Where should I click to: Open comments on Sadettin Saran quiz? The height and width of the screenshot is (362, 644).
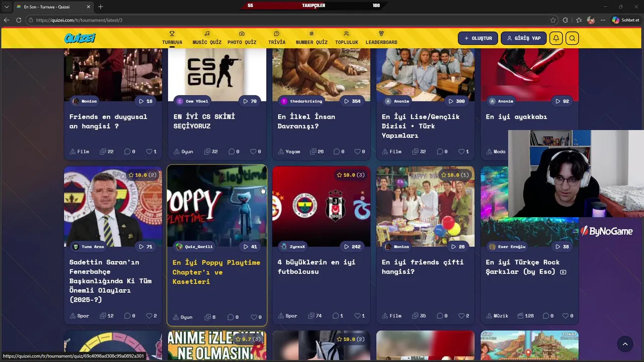[x=130, y=316]
